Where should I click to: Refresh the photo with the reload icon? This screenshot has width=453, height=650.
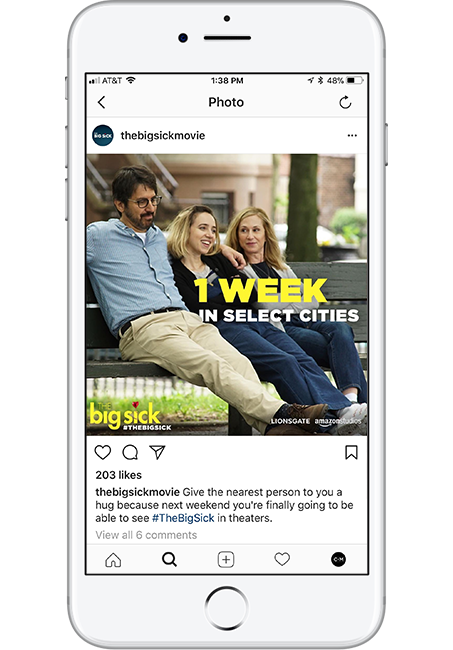pos(345,102)
